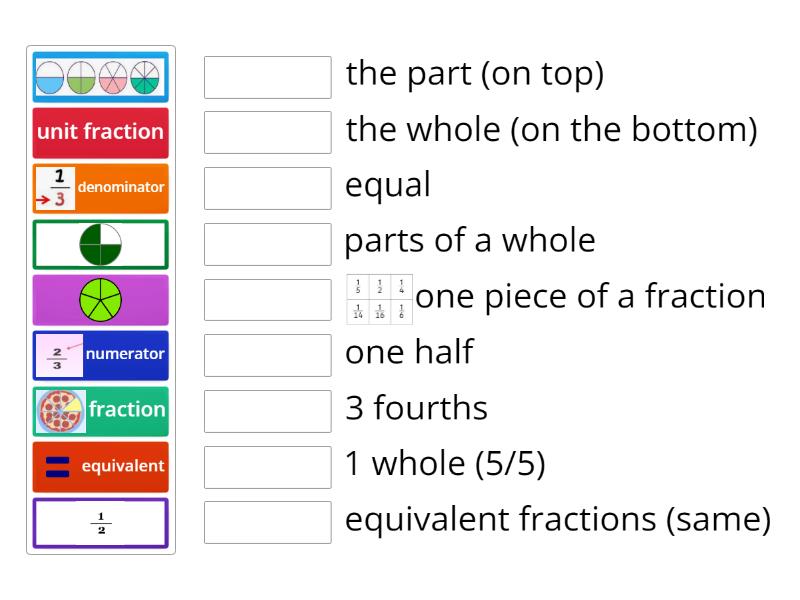Select the answer box beside 'equivalent fractions (same)'

(x=266, y=521)
